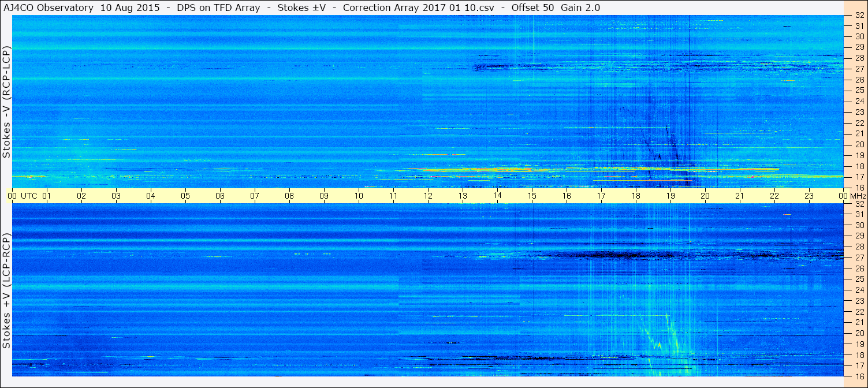Pick the 05 hour tick label
868x388 pixels.
pyautogui.click(x=185, y=196)
